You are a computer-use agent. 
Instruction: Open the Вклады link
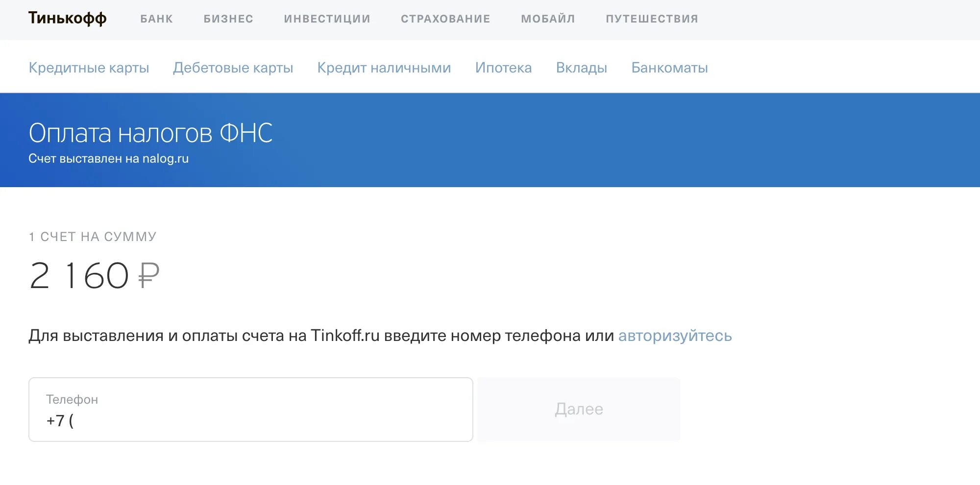tap(582, 68)
